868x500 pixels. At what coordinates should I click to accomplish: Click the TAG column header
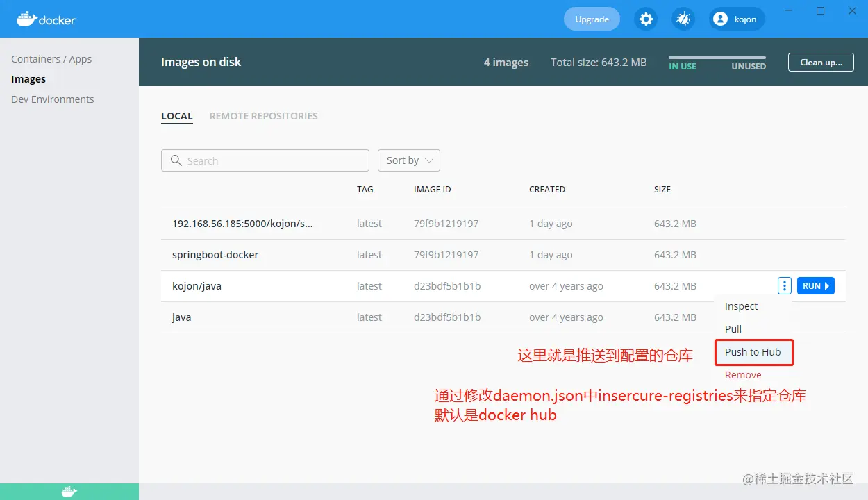click(x=365, y=189)
